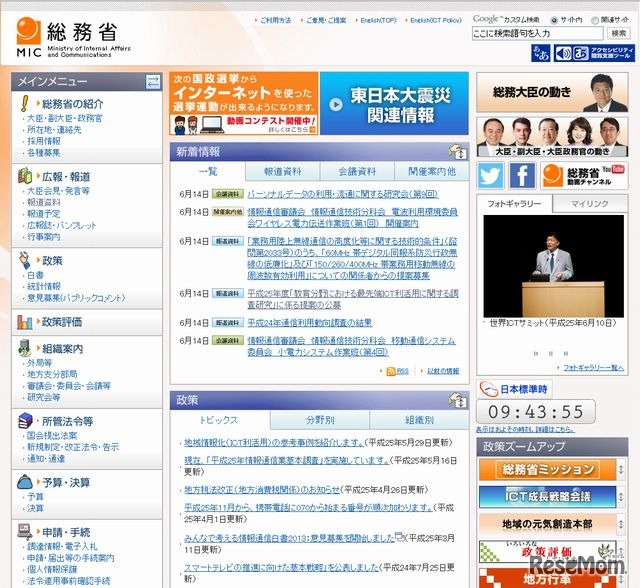Select the 組織別 policy tab

[x=419, y=420]
